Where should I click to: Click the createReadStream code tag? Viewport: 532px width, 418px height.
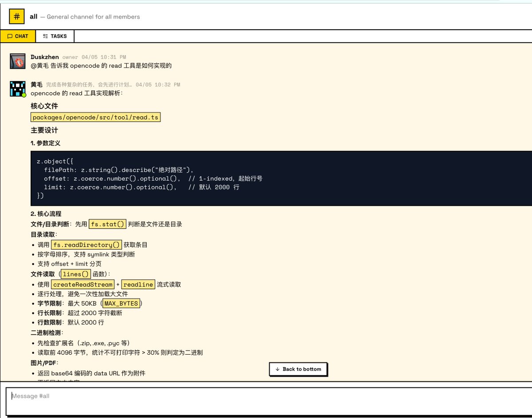point(83,285)
